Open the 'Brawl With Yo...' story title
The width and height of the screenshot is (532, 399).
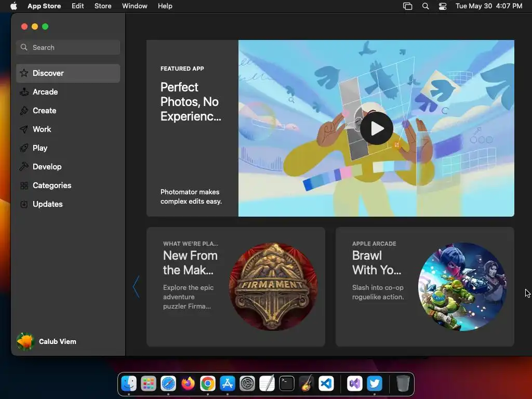pos(377,262)
